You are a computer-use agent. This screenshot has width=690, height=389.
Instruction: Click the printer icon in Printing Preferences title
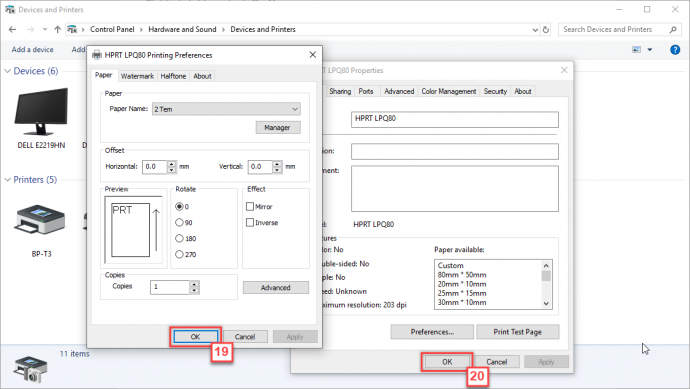97,55
